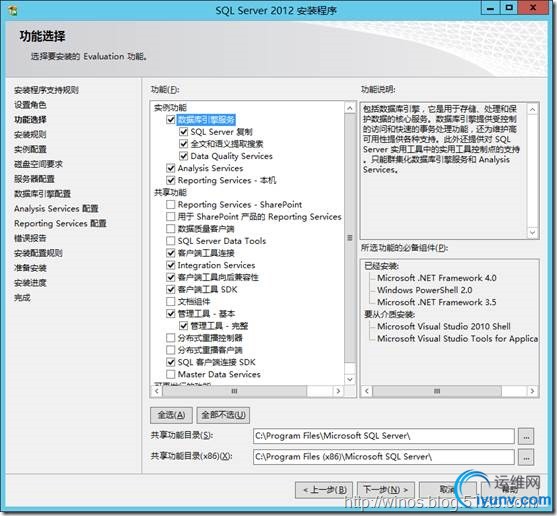Enable Master Data Services checkbox
This screenshot has width=557, height=516.
[x=171, y=374]
